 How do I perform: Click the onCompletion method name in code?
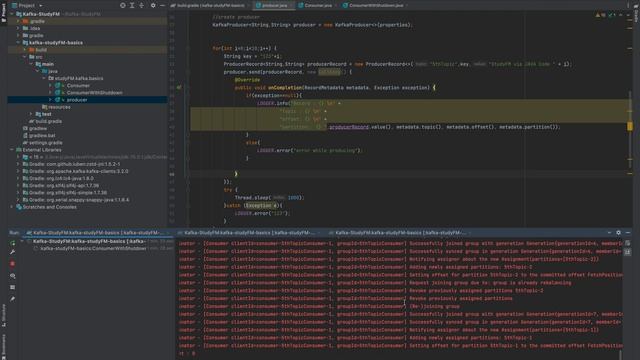click(285, 88)
